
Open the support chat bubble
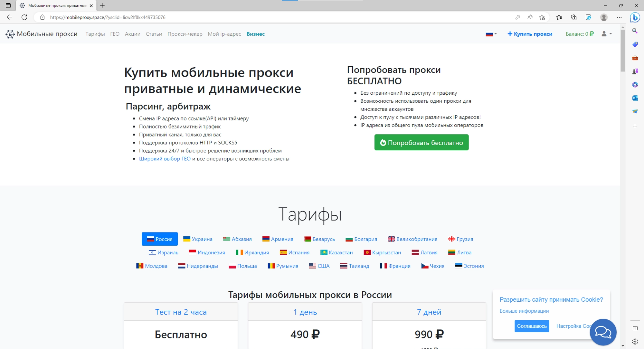[603, 332]
